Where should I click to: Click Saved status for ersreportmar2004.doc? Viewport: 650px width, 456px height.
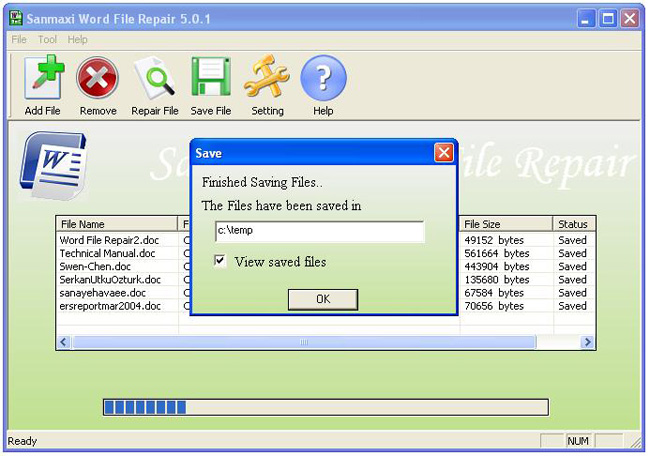[x=572, y=306]
